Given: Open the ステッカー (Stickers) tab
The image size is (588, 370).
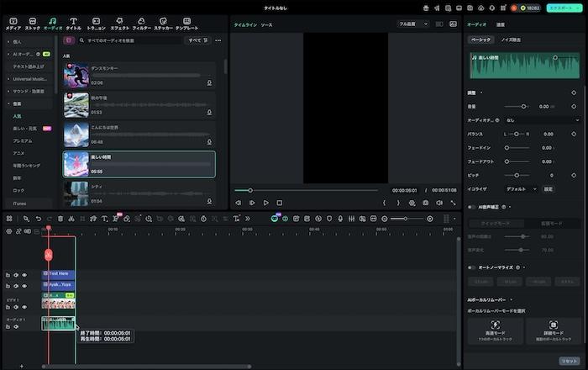Looking at the screenshot, I should (163, 24).
